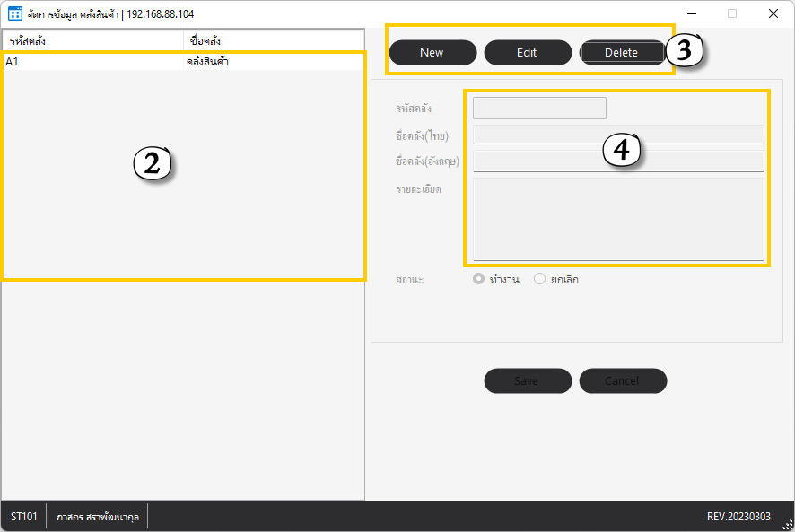
Task: Click inside the รายละเอียด text area
Action: tap(618, 219)
